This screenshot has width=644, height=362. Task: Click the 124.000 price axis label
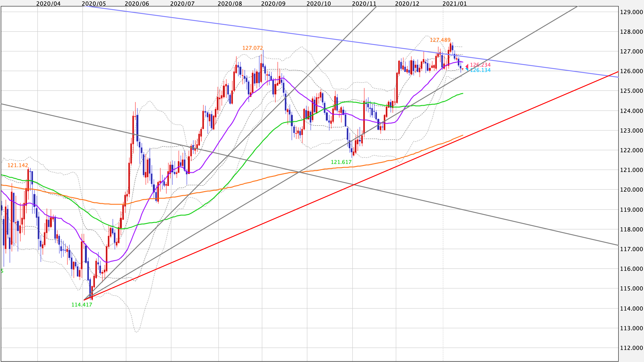pyautogui.click(x=632, y=111)
